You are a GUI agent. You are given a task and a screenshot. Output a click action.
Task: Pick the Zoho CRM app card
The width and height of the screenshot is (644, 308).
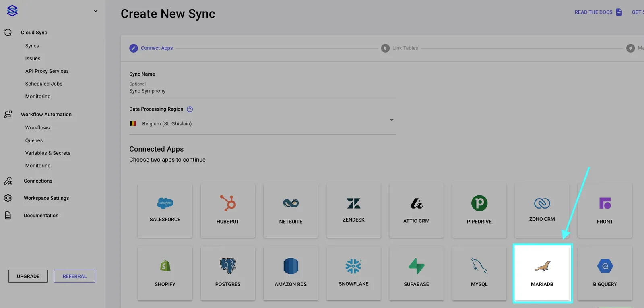[542, 210]
